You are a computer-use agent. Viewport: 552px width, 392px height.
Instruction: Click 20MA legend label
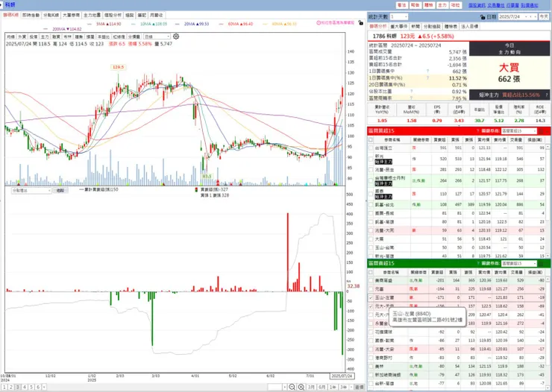[196, 24]
